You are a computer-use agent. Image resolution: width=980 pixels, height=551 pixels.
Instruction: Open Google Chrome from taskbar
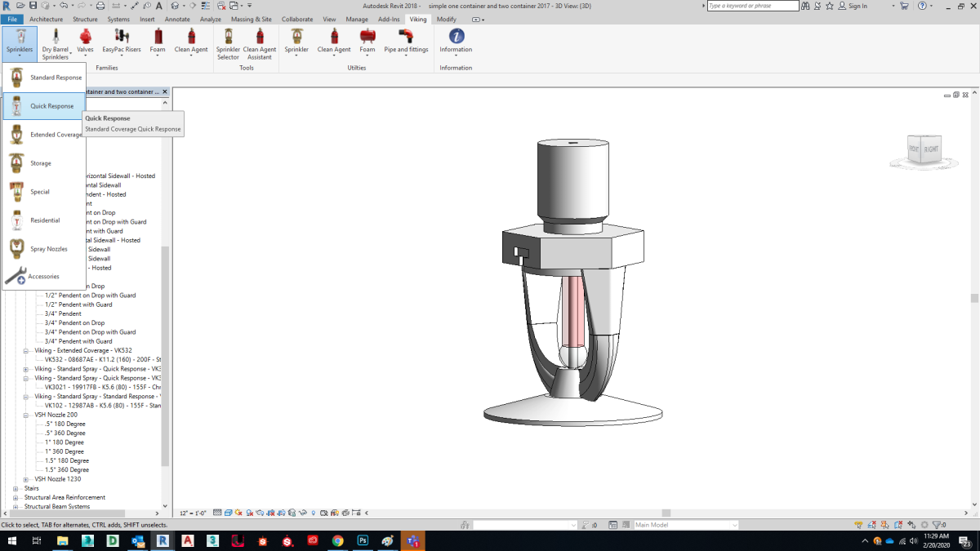(x=337, y=540)
